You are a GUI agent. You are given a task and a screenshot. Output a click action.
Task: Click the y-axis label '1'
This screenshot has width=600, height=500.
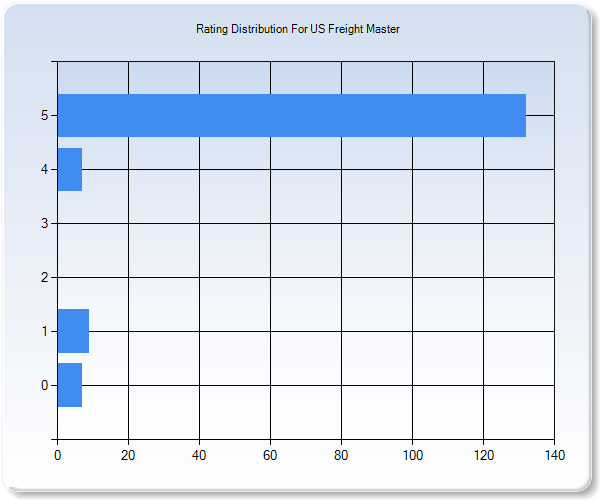click(x=45, y=331)
